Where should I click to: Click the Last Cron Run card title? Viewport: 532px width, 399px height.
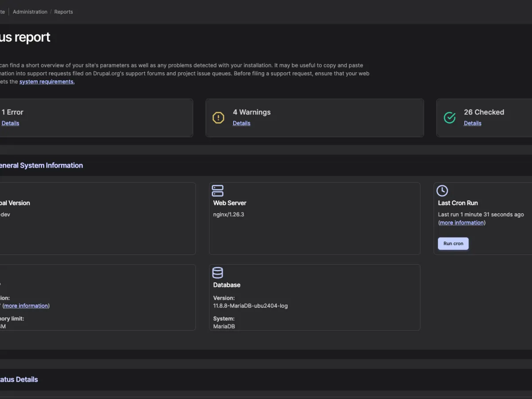click(x=458, y=203)
